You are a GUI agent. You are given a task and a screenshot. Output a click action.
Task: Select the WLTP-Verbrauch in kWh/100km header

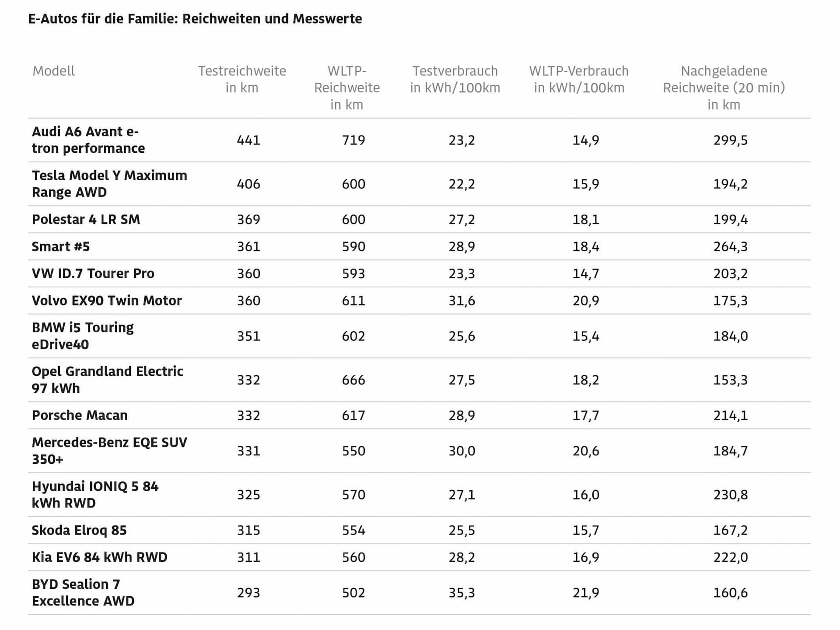(579, 79)
